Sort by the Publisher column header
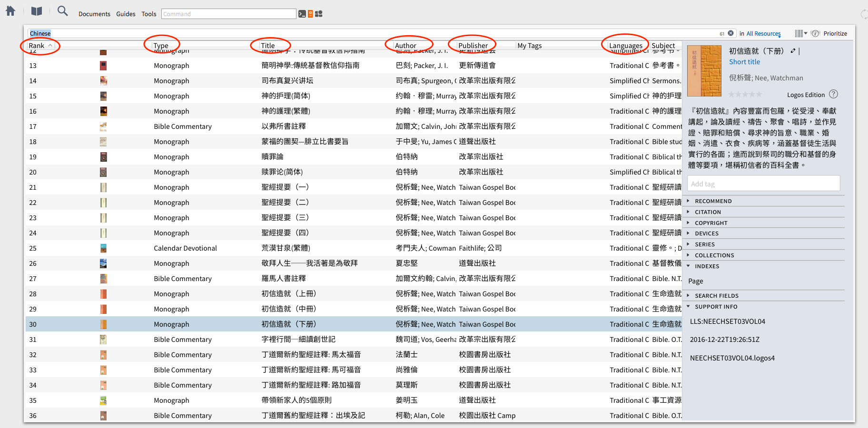This screenshot has width=868, height=428. (473, 46)
